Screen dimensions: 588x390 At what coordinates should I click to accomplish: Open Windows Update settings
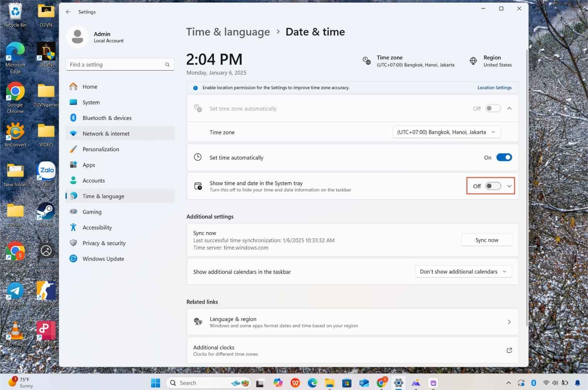pos(103,259)
